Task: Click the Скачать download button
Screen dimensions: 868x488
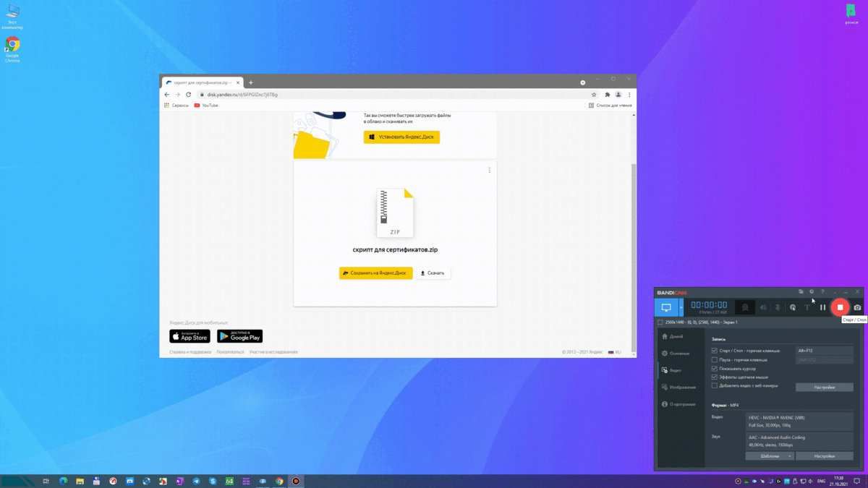Action: coord(433,273)
